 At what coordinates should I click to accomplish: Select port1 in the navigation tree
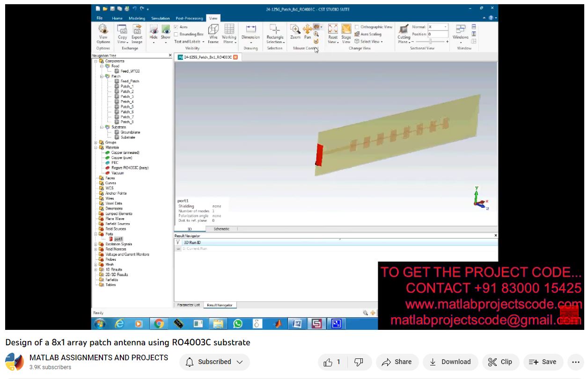click(x=118, y=239)
